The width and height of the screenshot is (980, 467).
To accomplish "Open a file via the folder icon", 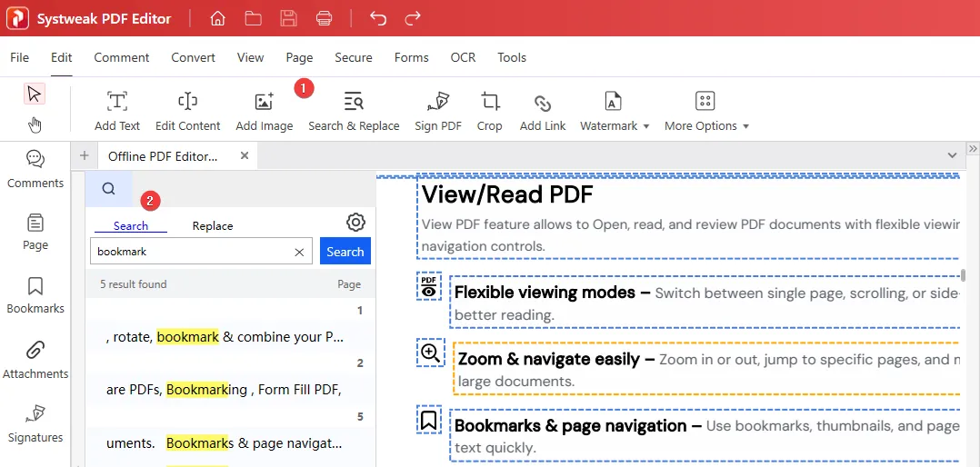I will (253, 18).
